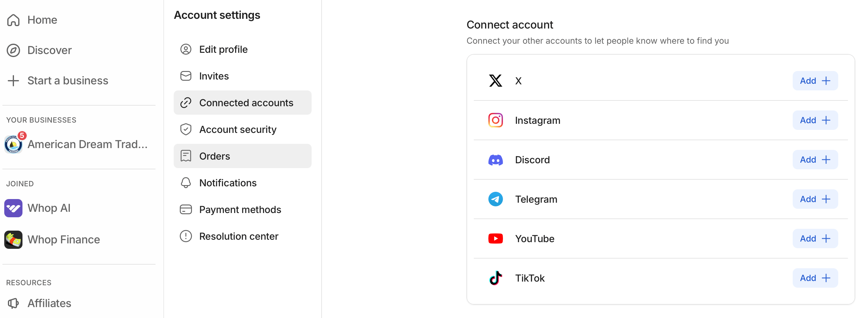This screenshot has height=318, width=868.
Task: Click the 'Connect your other accounts' description
Action: click(597, 41)
